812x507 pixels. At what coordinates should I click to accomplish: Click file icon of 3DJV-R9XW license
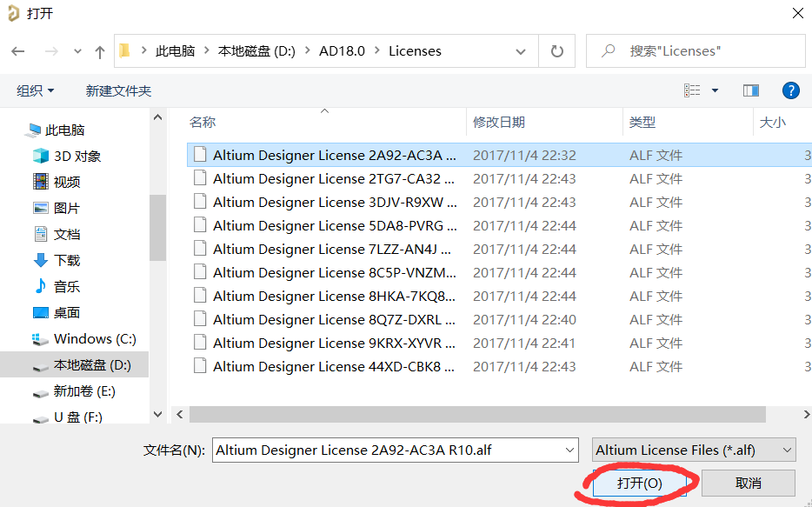click(200, 202)
